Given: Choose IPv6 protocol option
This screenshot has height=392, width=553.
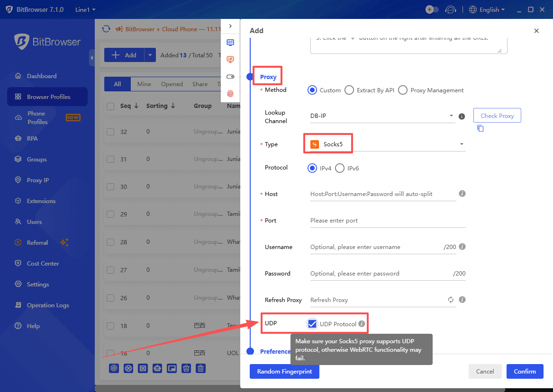Looking at the screenshot, I should (339, 168).
